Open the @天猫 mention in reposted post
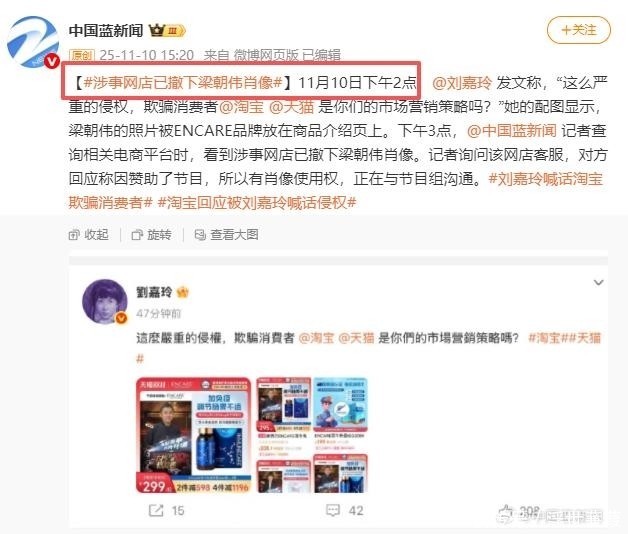The image size is (628, 534). point(356,338)
